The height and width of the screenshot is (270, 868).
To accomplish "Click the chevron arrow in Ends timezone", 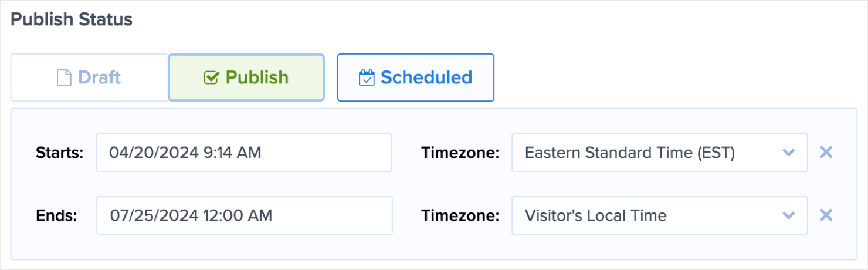I will click(x=789, y=215).
